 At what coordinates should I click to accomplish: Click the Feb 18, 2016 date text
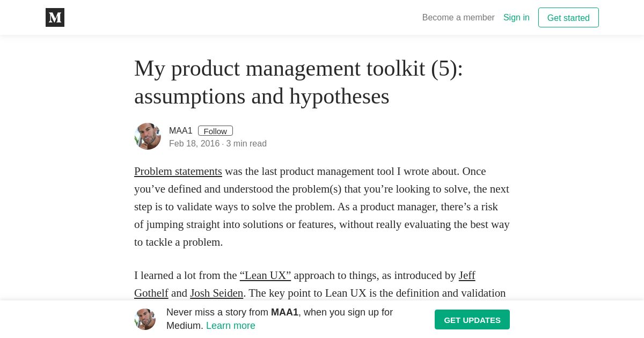tap(194, 144)
